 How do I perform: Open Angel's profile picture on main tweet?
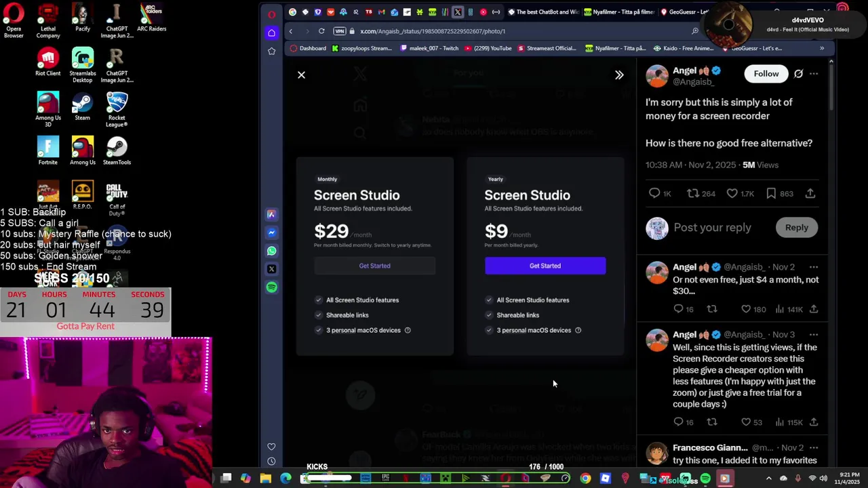click(x=656, y=76)
